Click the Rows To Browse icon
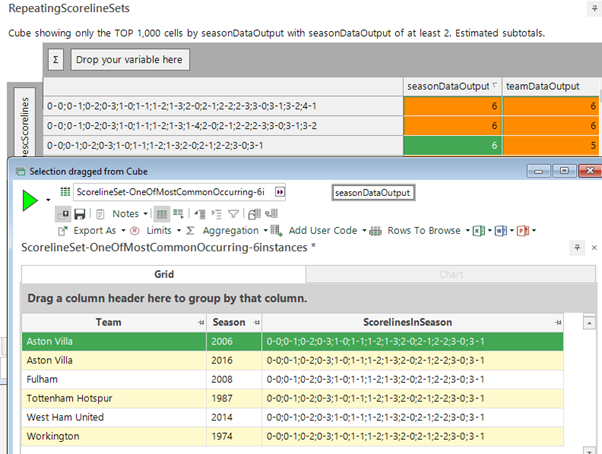Screen dimensions: 602x454 pos(375,231)
